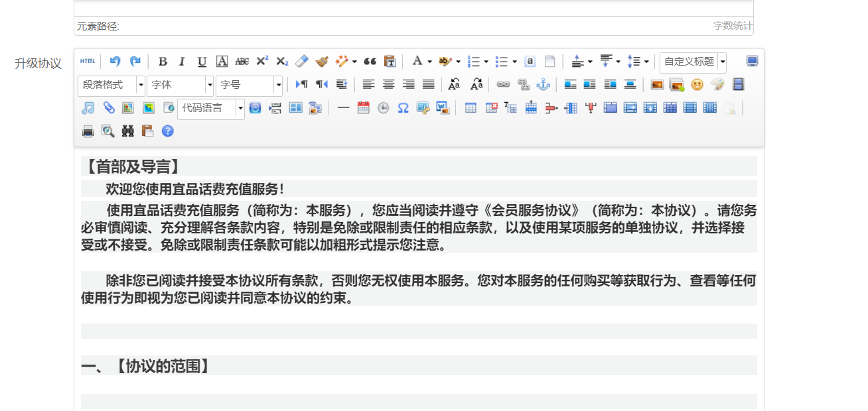Insert a new table

click(x=470, y=108)
